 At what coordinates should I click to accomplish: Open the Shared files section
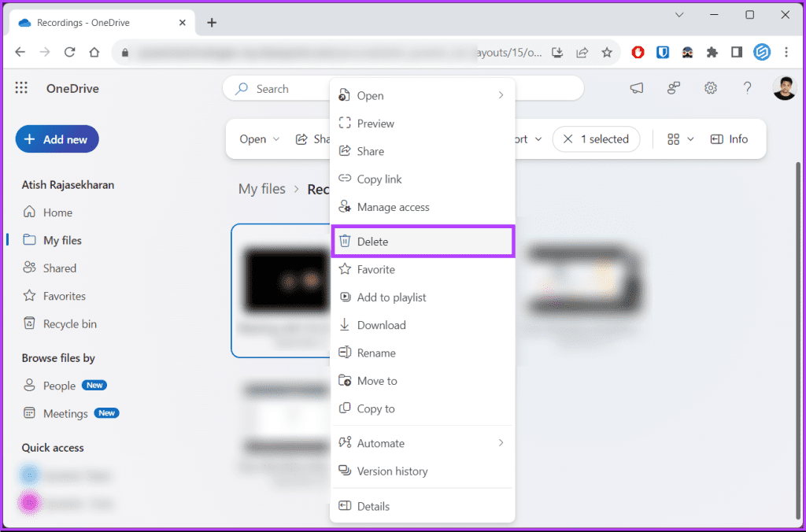pyautogui.click(x=58, y=268)
